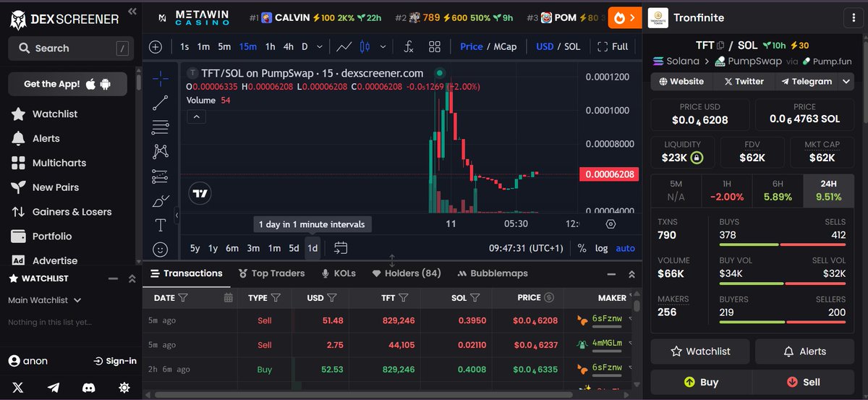
Task: Select the 5M stats period
Action: coord(676,190)
